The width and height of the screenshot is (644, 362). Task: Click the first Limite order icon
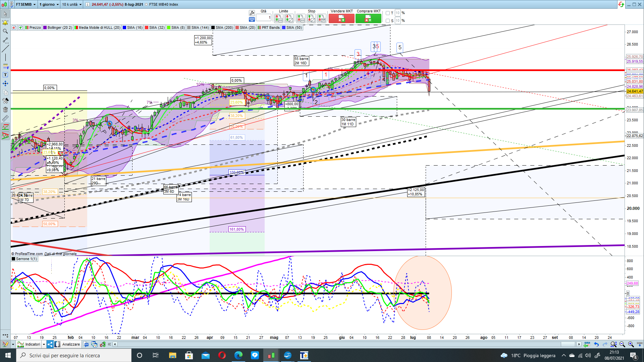click(278, 18)
